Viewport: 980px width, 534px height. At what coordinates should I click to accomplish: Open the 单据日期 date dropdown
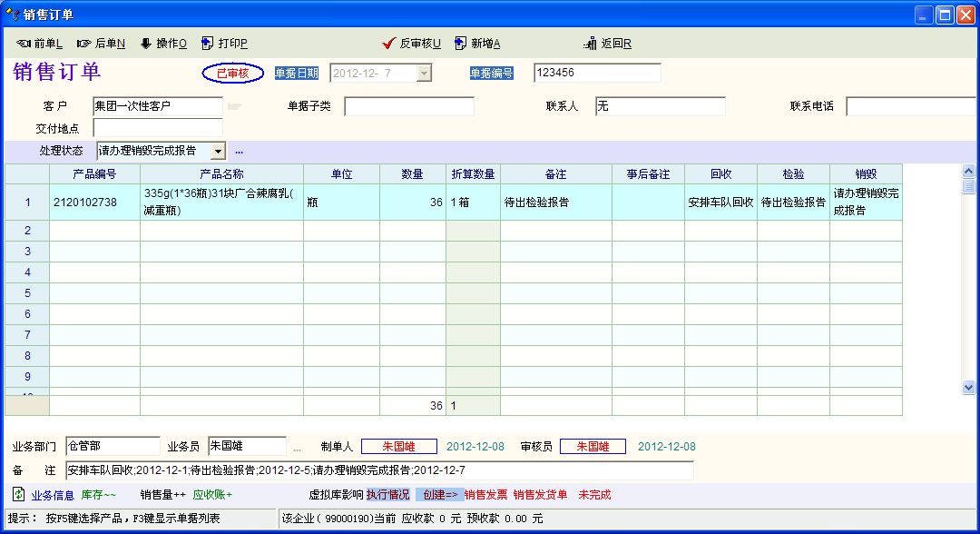tap(424, 74)
